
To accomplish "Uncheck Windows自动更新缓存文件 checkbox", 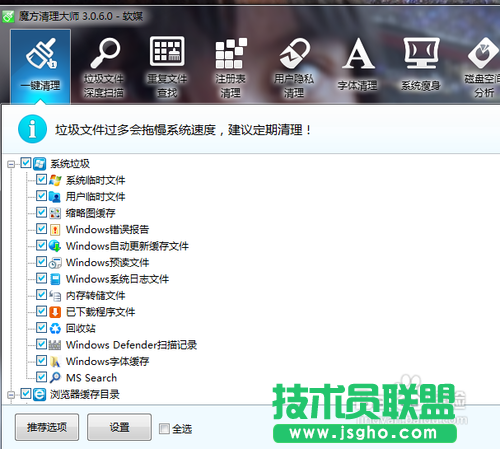I will (41, 245).
